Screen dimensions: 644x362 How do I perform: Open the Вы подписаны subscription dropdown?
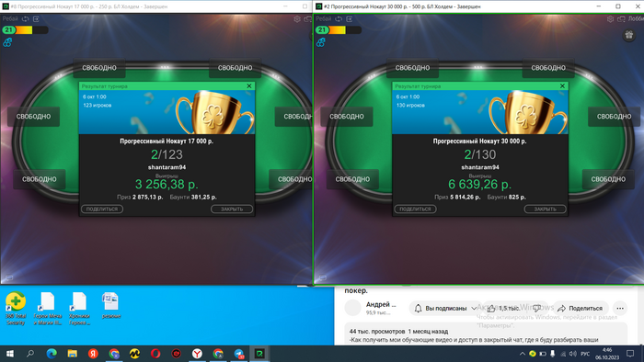click(445, 309)
